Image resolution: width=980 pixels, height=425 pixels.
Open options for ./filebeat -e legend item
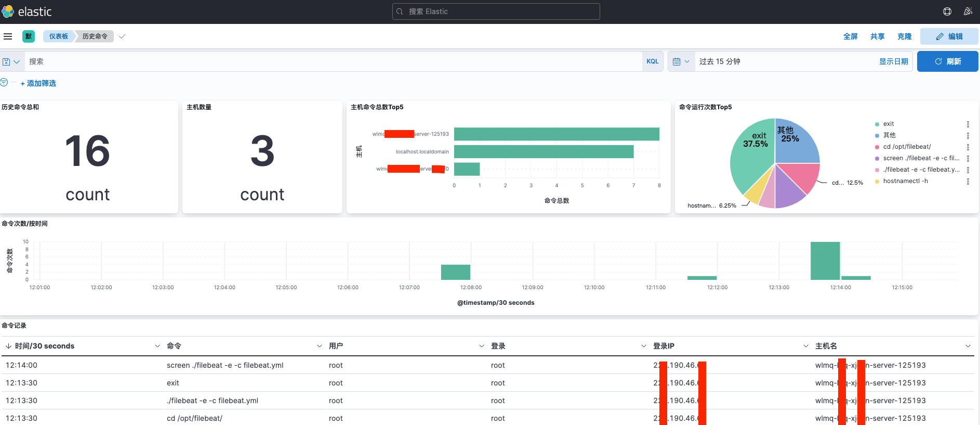pyautogui.click(x=968, y=170)
